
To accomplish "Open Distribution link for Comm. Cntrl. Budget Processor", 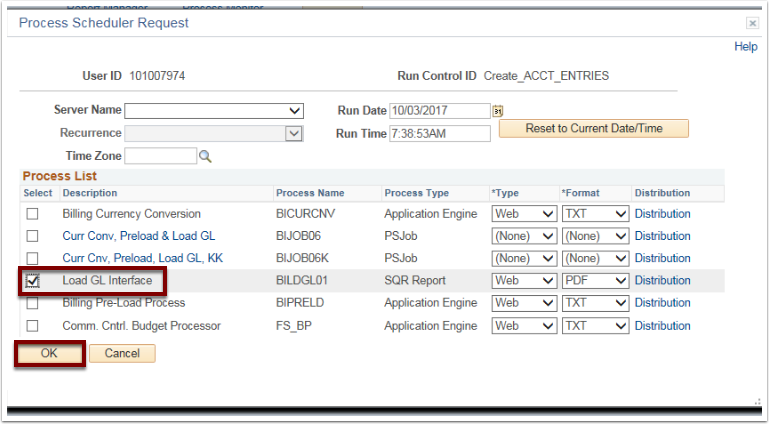I will [x=663, y=326].
